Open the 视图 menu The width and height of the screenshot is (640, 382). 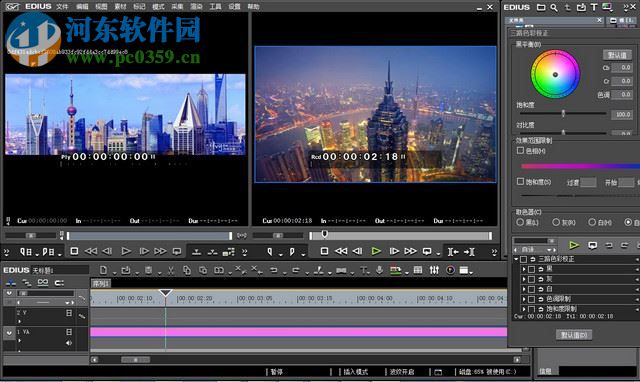[101, 7]
